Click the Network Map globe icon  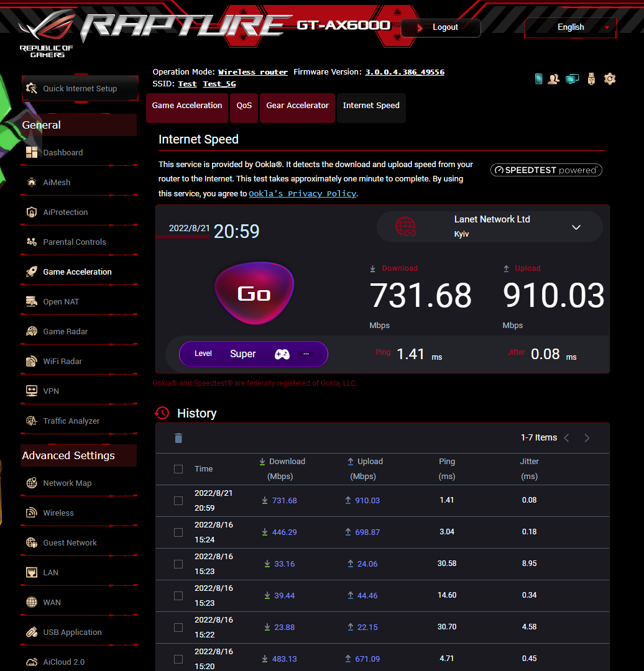[32, 483]
